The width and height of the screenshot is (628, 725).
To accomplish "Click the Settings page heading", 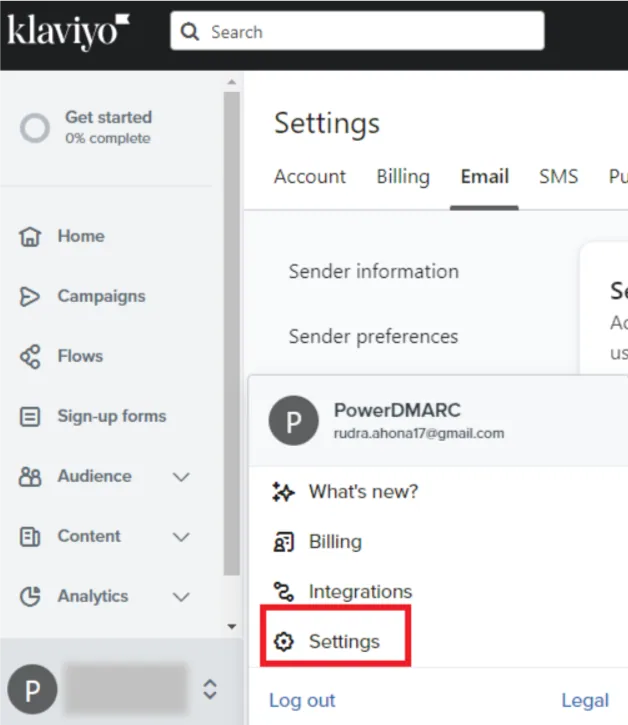I will click(x=327, y=123).
